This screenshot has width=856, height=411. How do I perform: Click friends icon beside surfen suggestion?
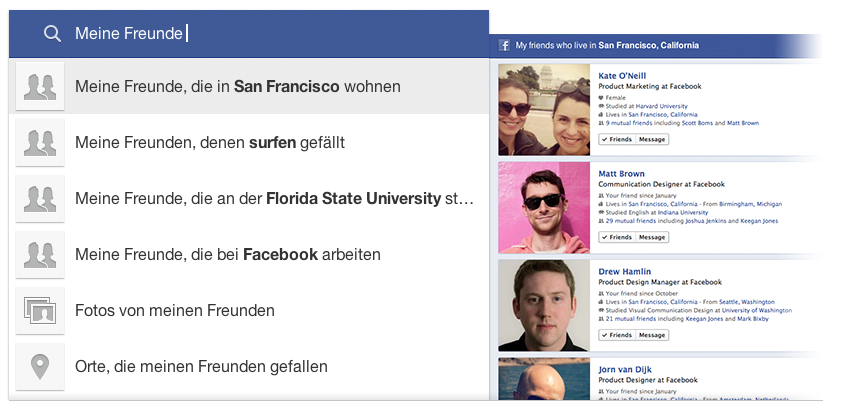click(x=40, y=143)
